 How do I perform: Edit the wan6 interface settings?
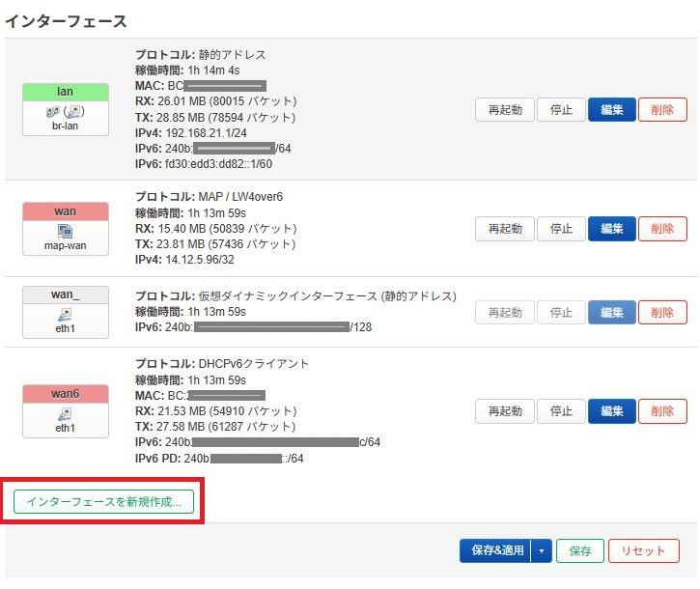pyautogui.click(x=611, y=411)
